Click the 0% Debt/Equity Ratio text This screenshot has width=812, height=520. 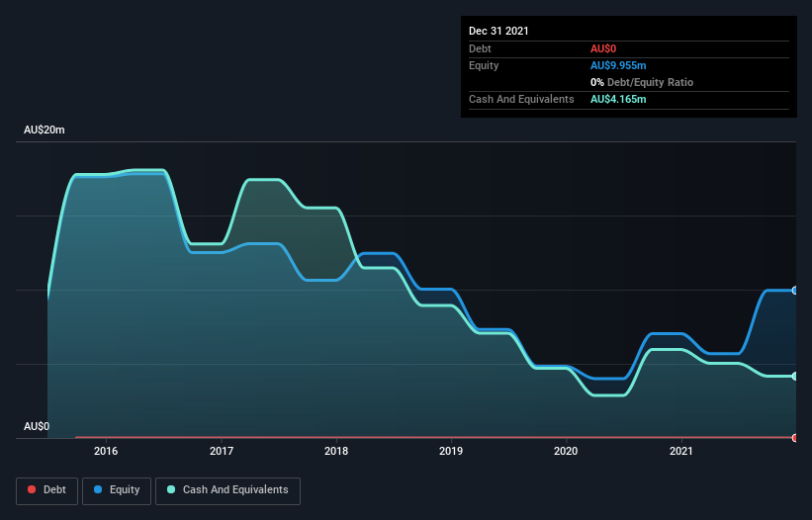coord(642,82)
